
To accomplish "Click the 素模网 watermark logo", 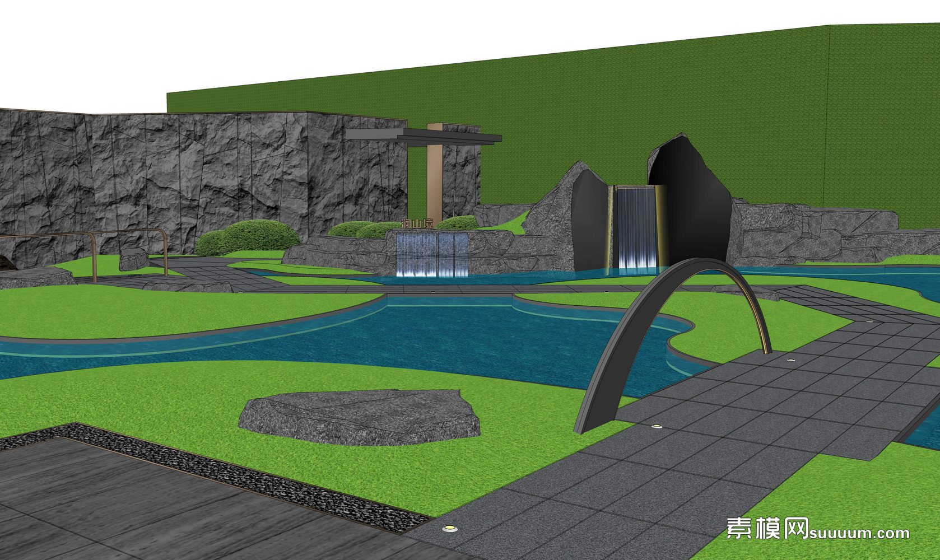I will tap(767, 528).
